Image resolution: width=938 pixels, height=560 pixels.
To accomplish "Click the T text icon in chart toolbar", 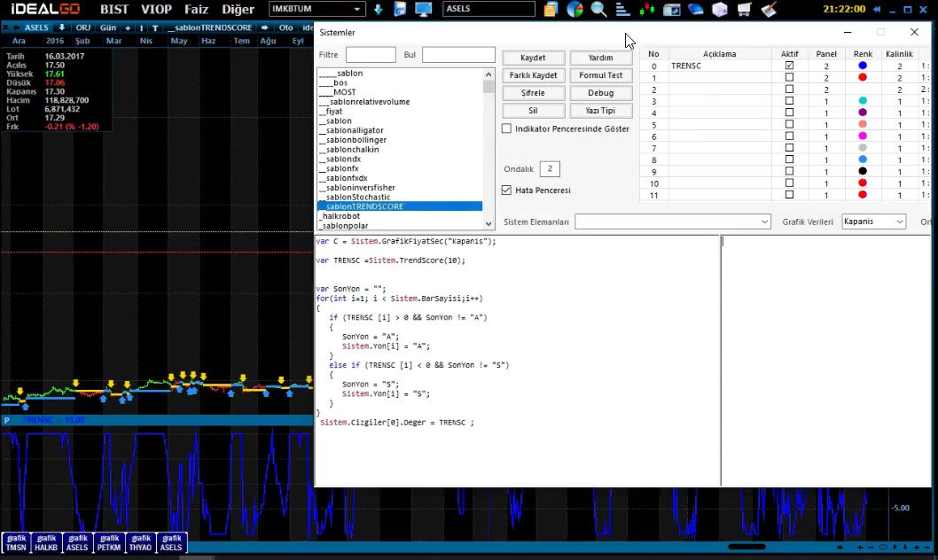I will 155,27.
